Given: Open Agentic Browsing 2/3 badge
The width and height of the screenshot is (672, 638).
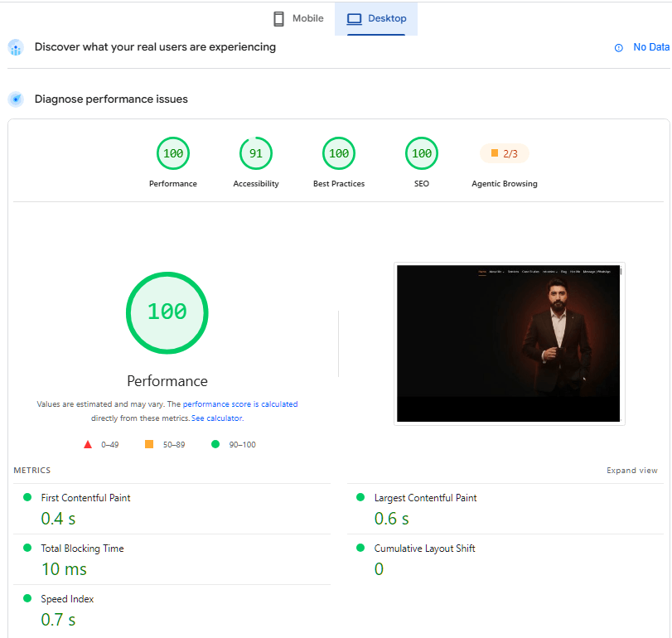Looking at the screenshot, I should coord(505,153).
